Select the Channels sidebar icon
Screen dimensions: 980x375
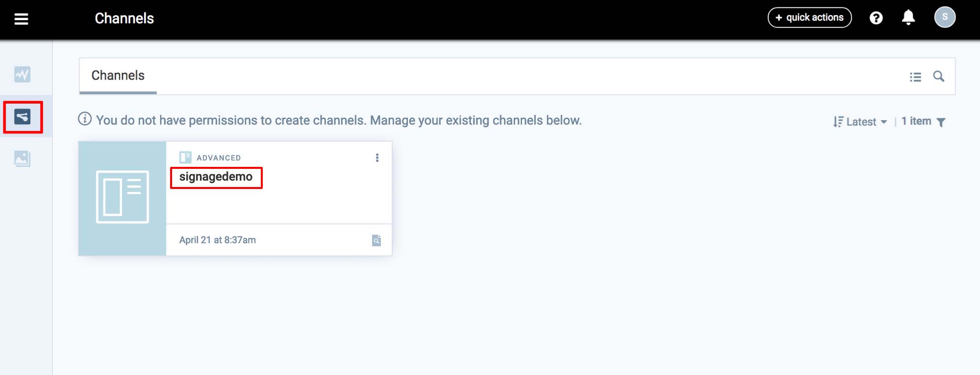click(x=23, y=117)
